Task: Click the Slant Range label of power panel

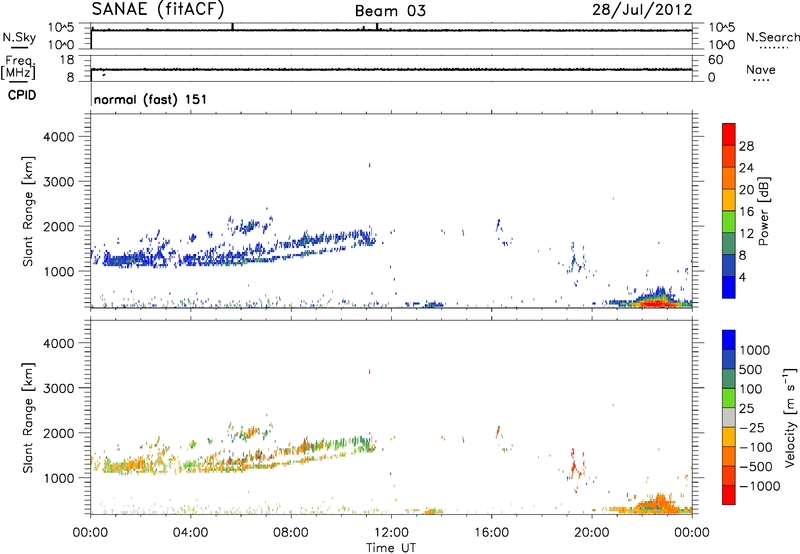Action: (28, 211)
